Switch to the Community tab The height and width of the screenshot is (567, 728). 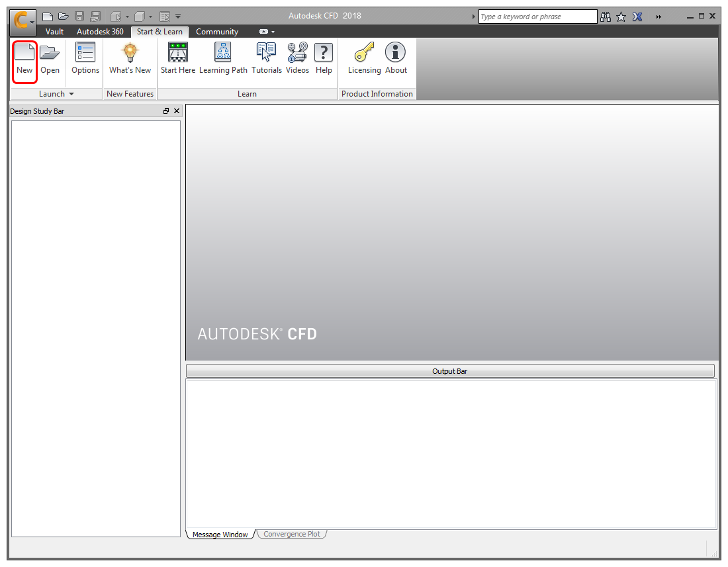tap(217, 32)
